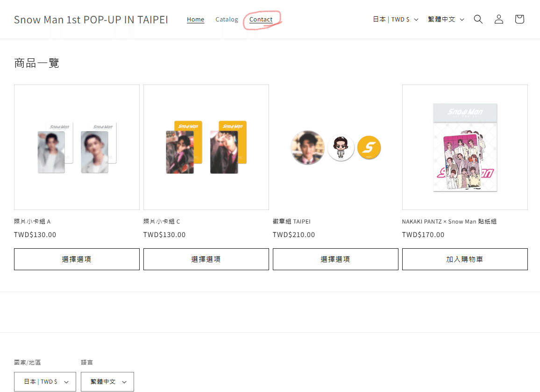Open the Contact menu link
Viewport: 540px width, 392px height.
261,20
